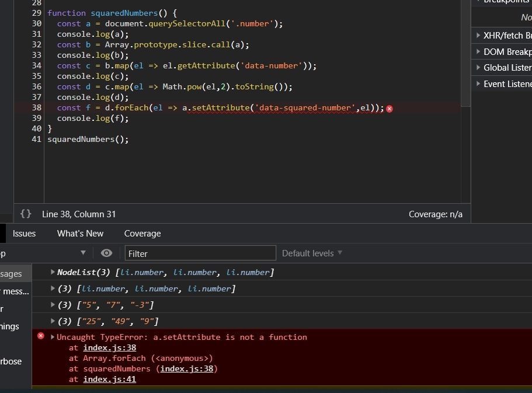The image size is (532, 393).
Task: Expand the XHR/fetch Breakpoints section
Action: 478,35
